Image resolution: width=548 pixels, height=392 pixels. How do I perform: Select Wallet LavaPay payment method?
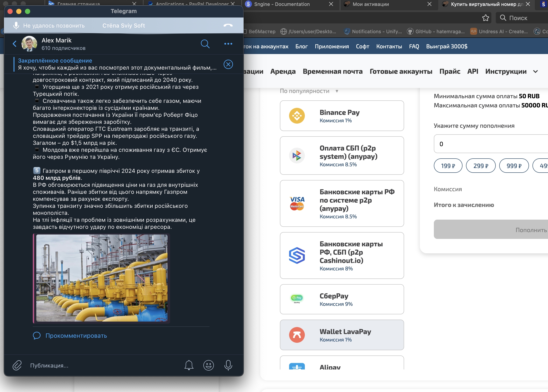[342, 335]
